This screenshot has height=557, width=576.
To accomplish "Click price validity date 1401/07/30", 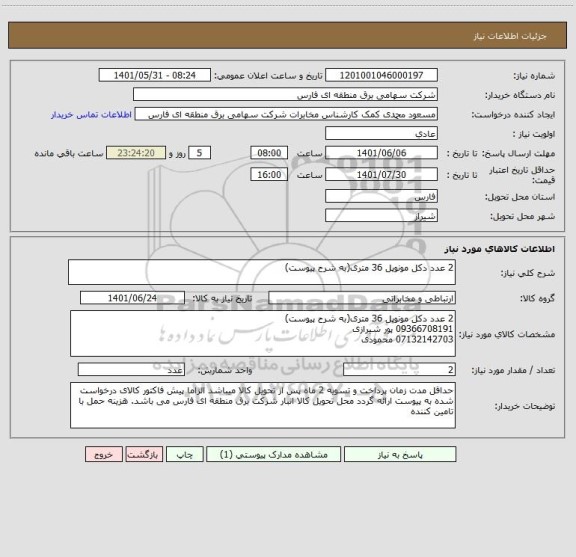I will point(381,175).
